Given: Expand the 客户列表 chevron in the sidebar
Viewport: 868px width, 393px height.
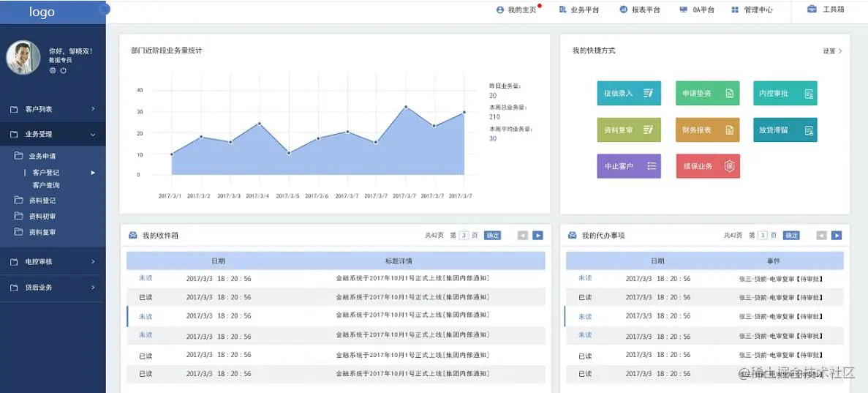Looking at the screenshot, I should pyautogui.click(x=93, y=109).
